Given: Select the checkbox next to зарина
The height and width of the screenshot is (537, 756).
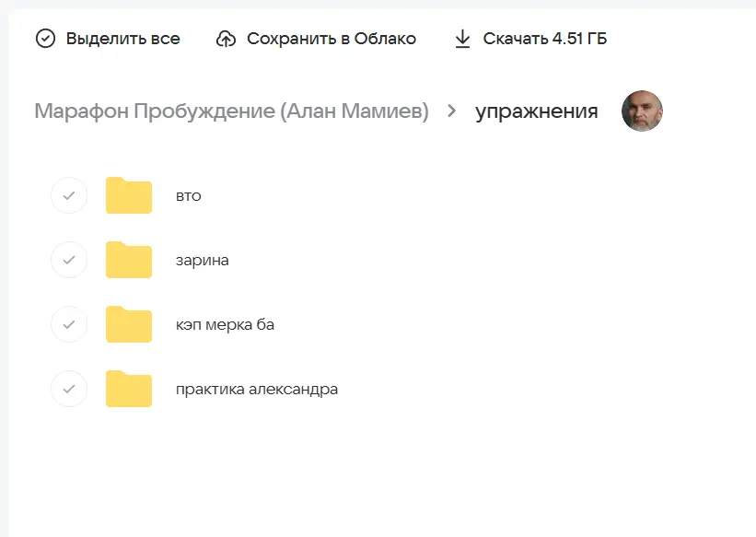Looking at the screenshot, I should (x=68, y=260).
